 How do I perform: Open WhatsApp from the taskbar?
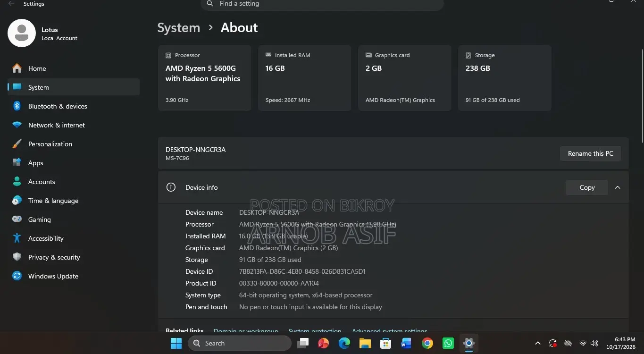448,343
